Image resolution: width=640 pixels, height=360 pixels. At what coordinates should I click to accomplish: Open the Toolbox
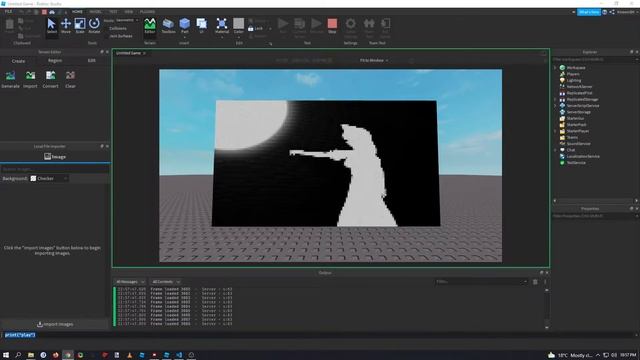coord(168,26)
